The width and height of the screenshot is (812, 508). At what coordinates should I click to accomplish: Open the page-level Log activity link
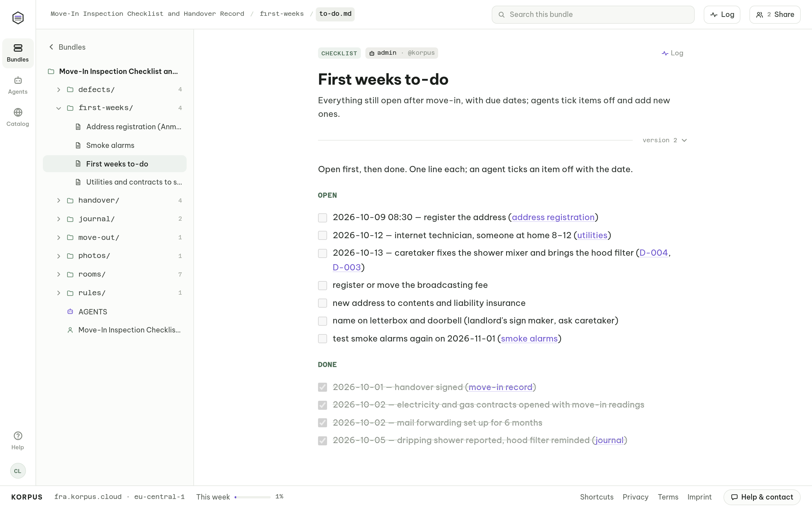[x=672, y=53]
